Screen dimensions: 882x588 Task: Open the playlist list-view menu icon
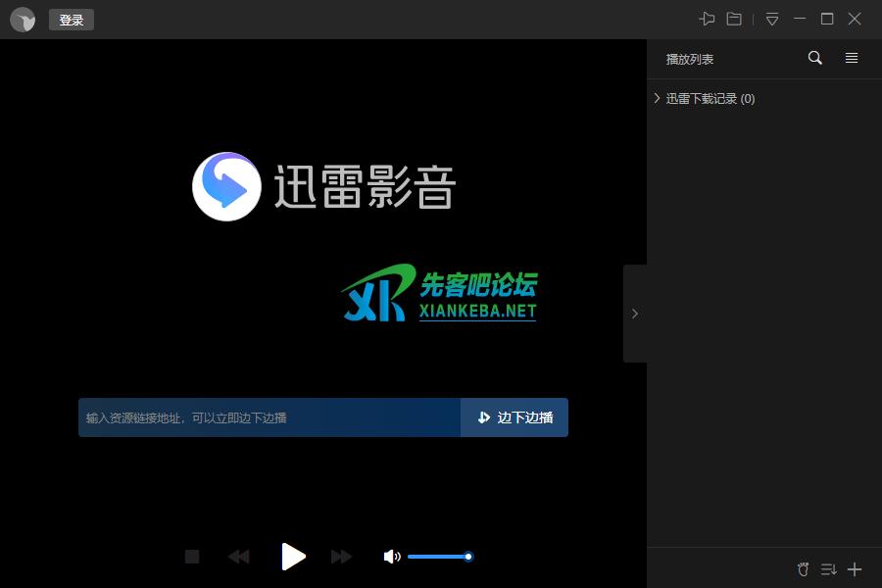pos(852,58)
